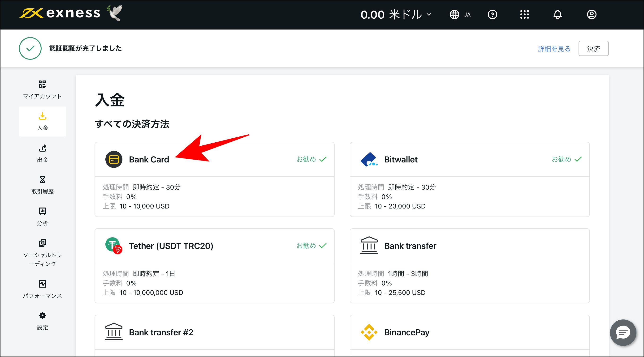Open パフォーマンス via the chart icon
The height and width of the screenshot is (357, 644).
(42, 284)
